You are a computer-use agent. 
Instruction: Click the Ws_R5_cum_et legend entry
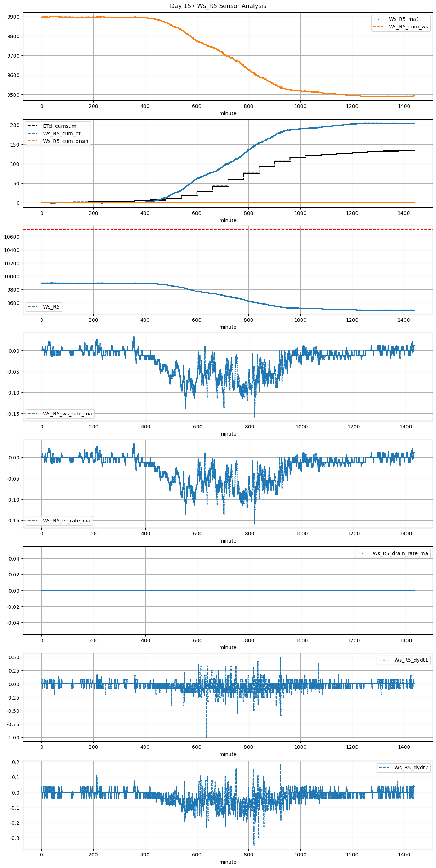tap(62, 134)
